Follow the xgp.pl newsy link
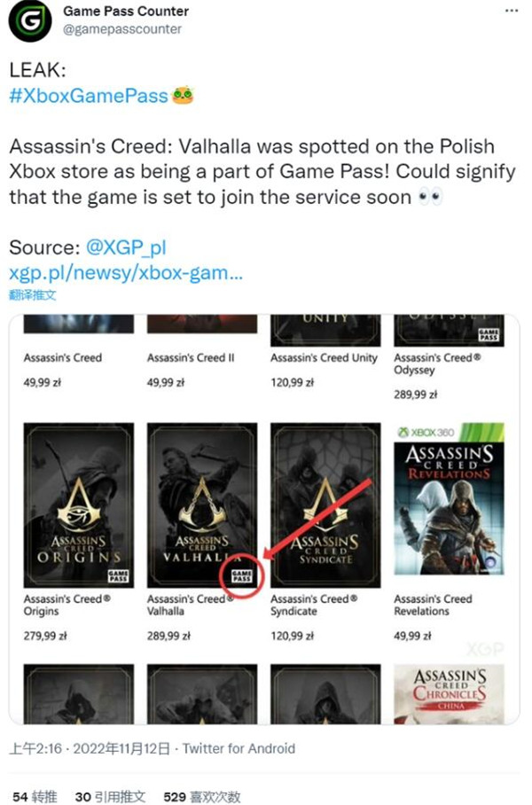This screenshot has height=805, width=532. pyautogui.click(x=126, y=272)
